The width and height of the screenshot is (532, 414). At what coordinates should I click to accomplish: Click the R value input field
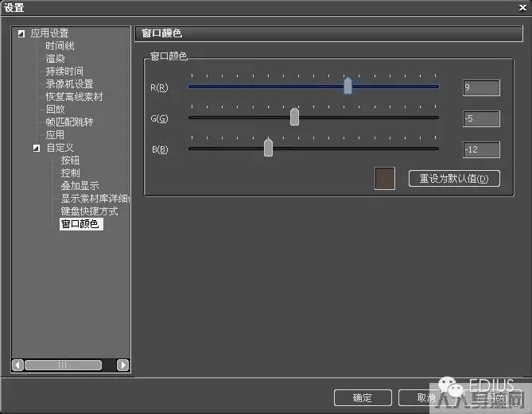click(481, 87)
